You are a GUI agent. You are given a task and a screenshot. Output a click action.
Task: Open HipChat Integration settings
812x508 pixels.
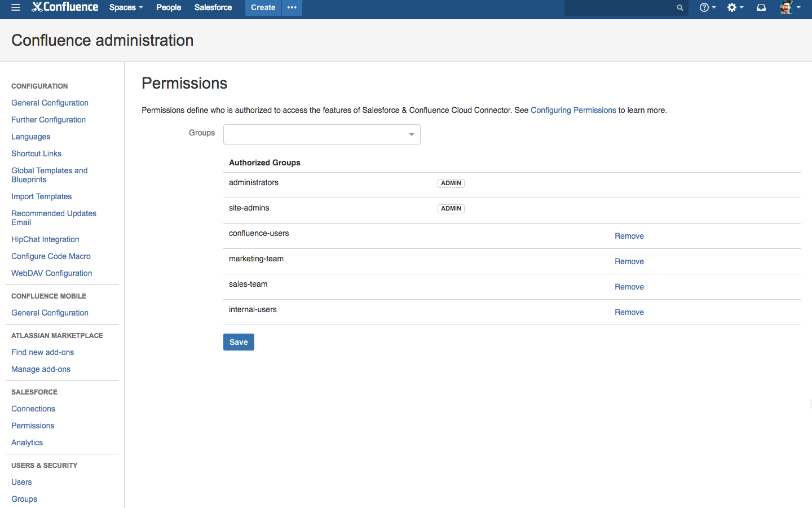tap(45, 239)
